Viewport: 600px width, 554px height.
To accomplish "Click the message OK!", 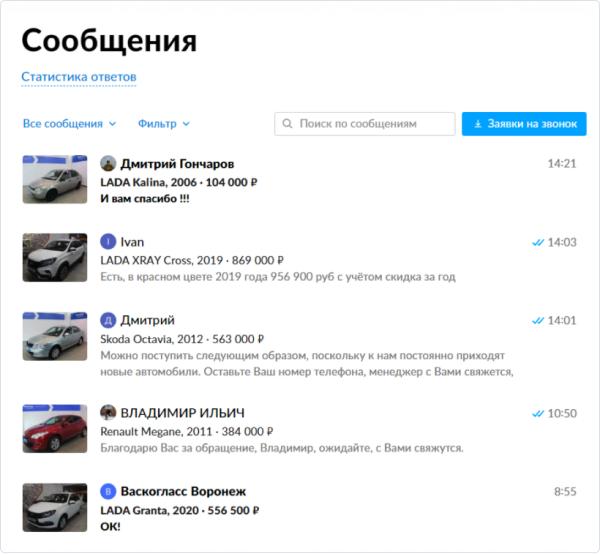I will (110, 527).
